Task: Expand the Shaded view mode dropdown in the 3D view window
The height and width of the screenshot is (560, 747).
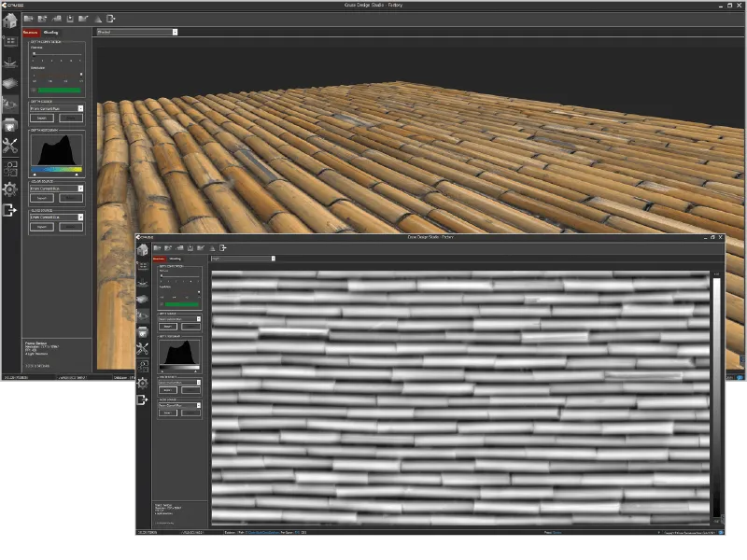Action: pyautogui.click(x=136, y=32)
